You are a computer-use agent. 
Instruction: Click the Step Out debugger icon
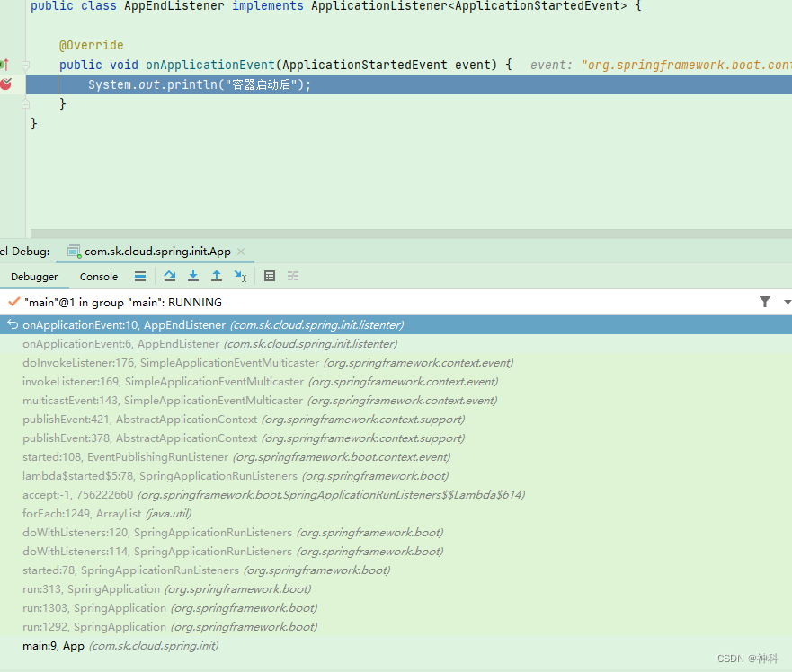(x=217, y=276)
